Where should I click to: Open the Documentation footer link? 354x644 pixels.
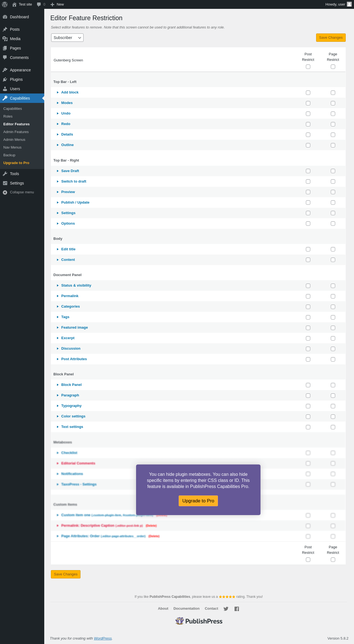[186, 609]
